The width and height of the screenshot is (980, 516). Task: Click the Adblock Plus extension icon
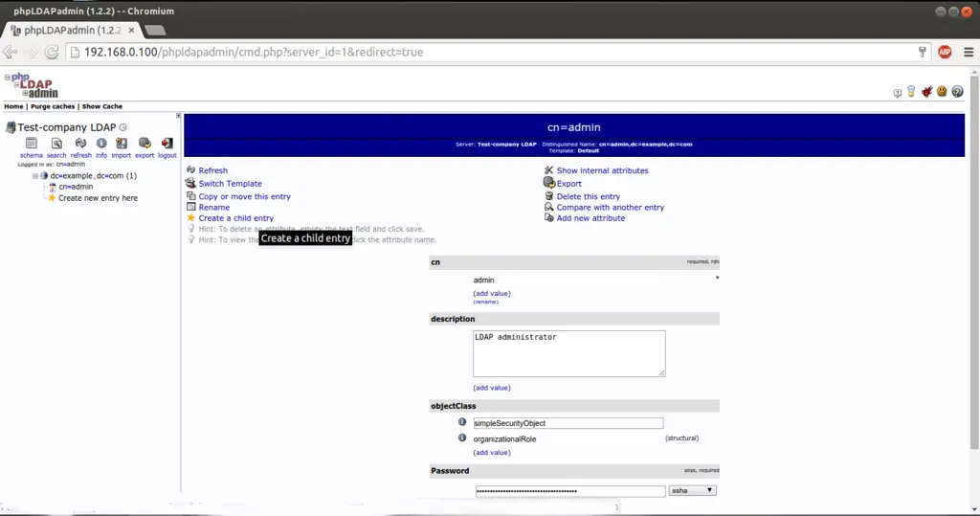(x=945, y=52)
